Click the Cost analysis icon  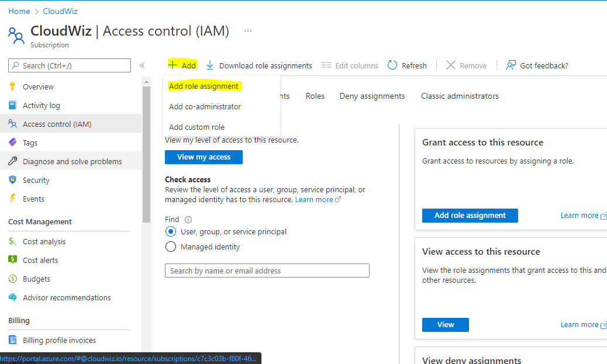pyautogui.click(x=12, y=241)
